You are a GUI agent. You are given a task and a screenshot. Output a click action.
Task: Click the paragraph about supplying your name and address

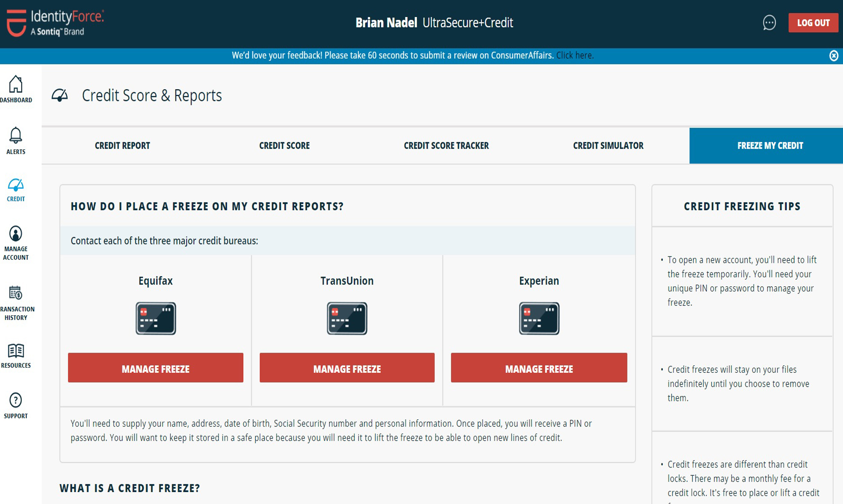(331, 431)
